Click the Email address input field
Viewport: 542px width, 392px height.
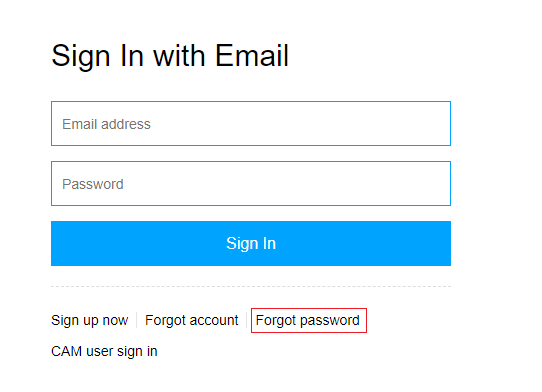pos(251,123)
